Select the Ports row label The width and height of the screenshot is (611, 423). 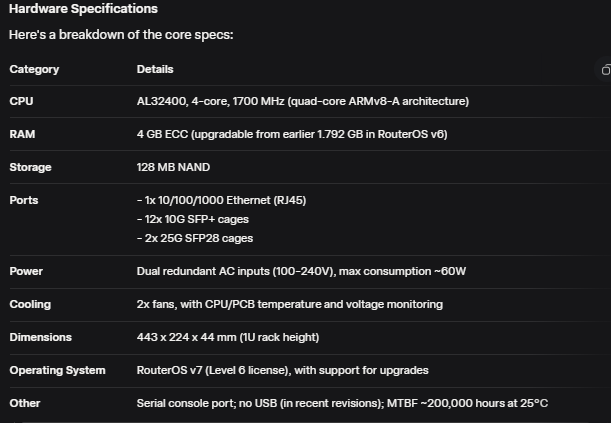(x=24, y=200)
